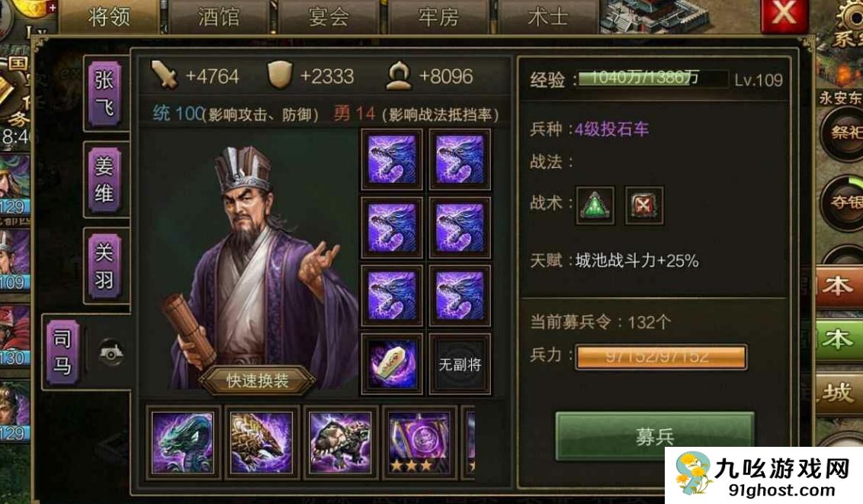Click the catapult icon beside 司马
Image resolution: width=863 pixels, height=504 pixels.
point(111,353)
